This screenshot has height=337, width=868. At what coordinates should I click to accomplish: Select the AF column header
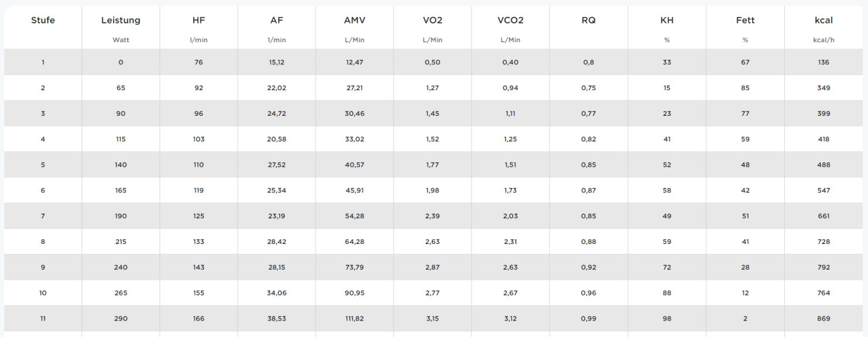coord(276,20)
